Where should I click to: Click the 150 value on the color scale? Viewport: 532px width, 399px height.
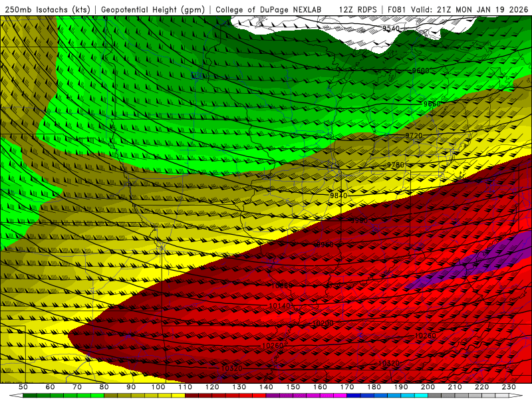(293, 387)
